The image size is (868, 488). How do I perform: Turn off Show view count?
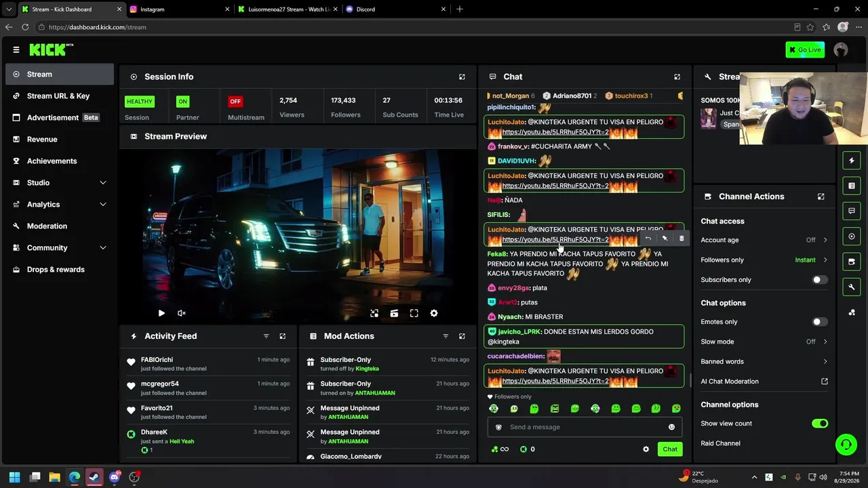820,424
